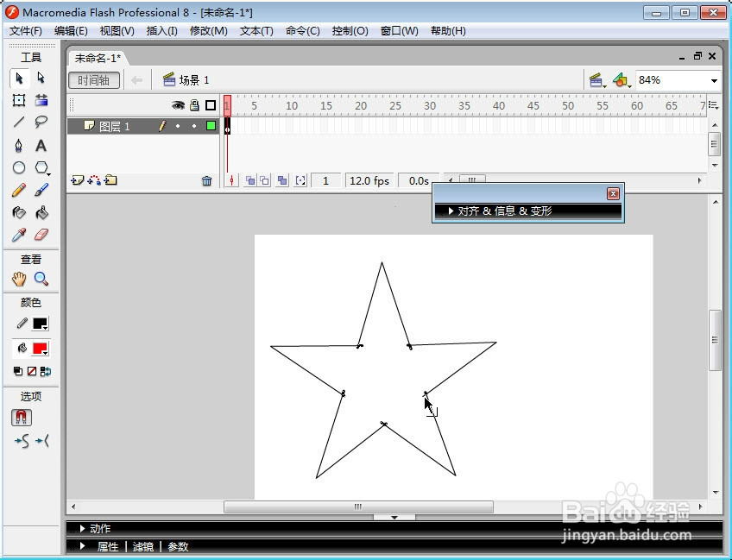The image size is (732, 560).
Task: Expand the 对齐 & 信息 & 变形 panel
Action: 451,211
